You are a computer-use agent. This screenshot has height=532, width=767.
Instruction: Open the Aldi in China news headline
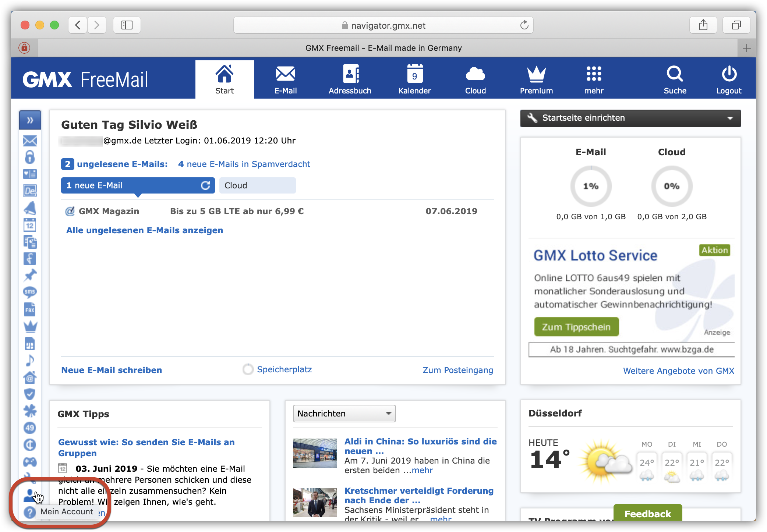[x=420, y=446]
